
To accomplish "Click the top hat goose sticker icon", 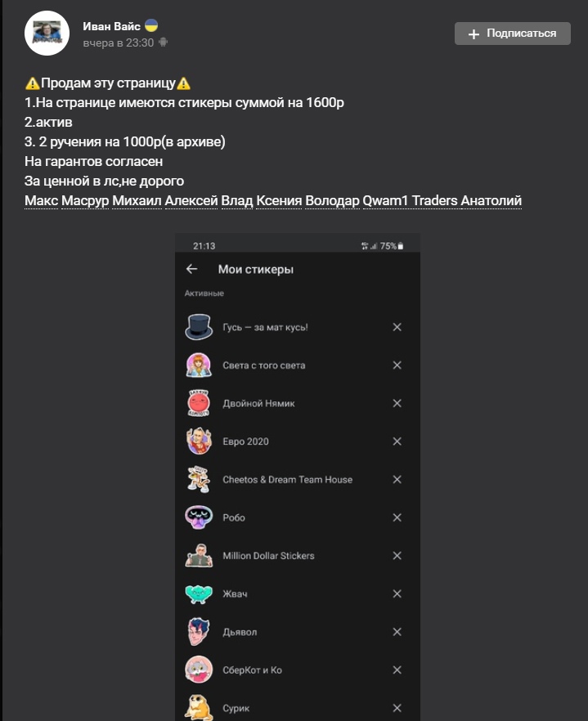I will click(199, 327).
